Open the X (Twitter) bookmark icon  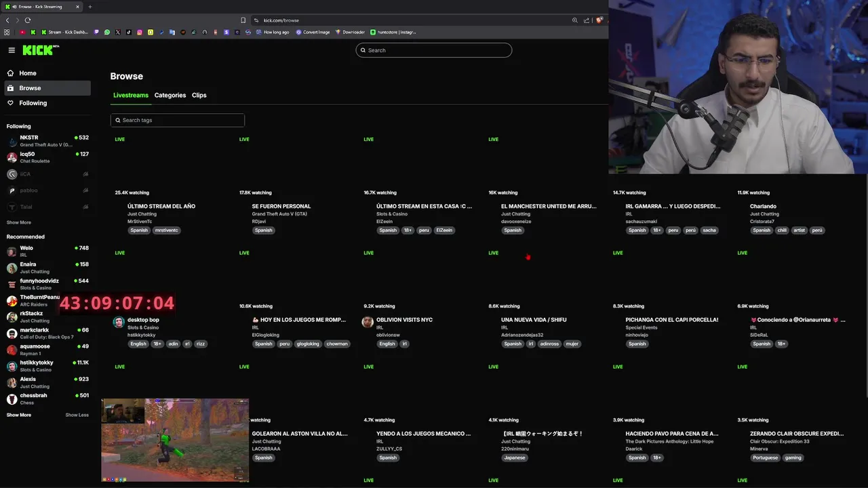coord(118,32)
